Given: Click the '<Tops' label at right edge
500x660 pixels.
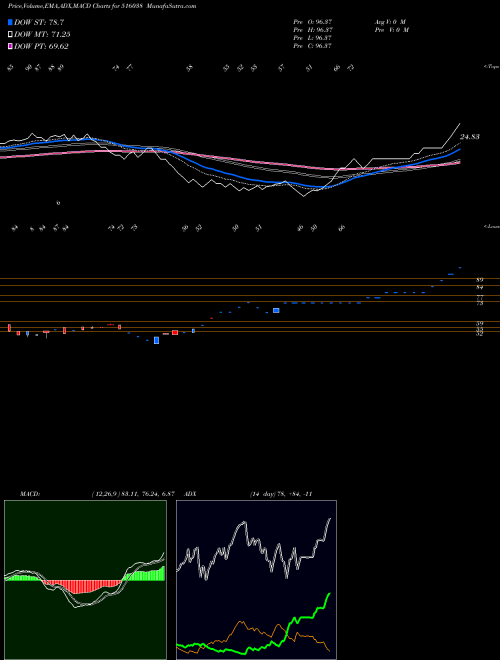Looking at the screenshot, I should (492, 67).
